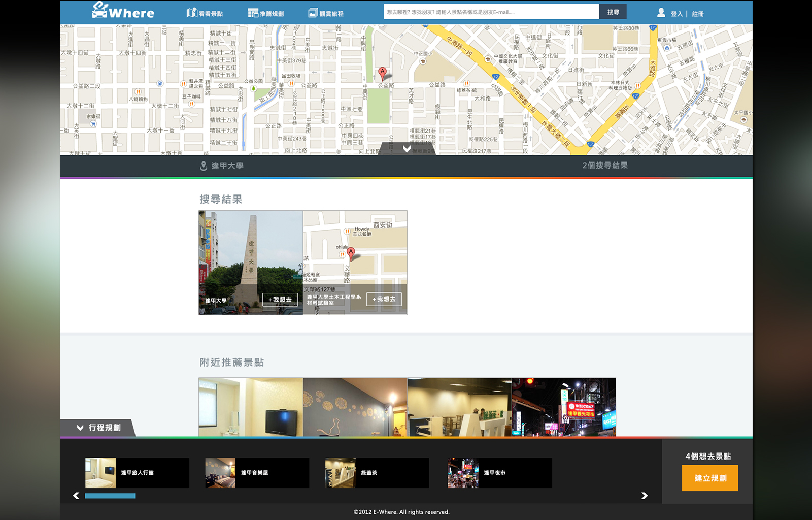Click the map icon of 看看景點

(191, 13)
